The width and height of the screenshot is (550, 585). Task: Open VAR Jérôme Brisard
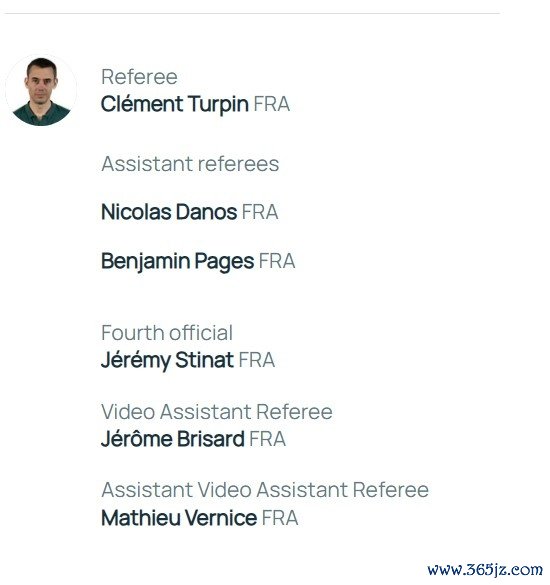173,439
